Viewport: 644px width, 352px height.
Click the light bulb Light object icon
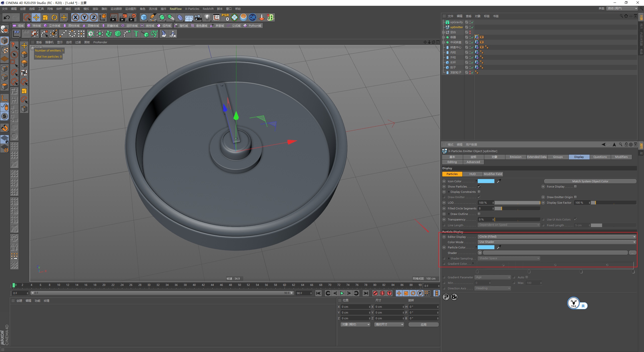pyautogui.click(x=207, y=17)
